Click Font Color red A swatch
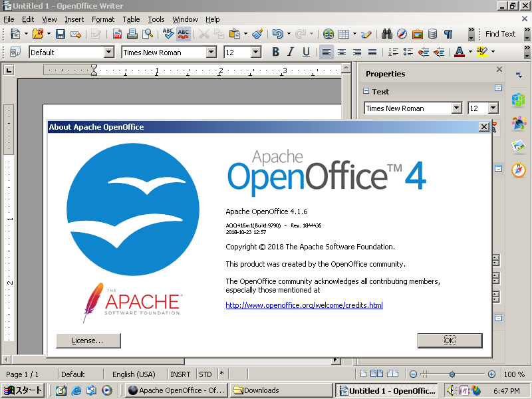This screenshot has width=532, height=399. coord(460,52)
